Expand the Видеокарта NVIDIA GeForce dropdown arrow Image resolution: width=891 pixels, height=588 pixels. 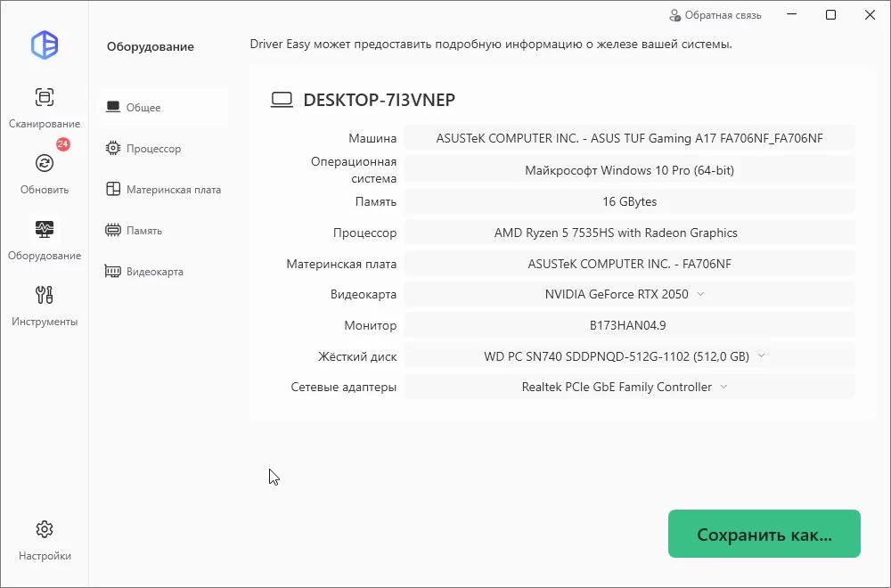point(700,294)
